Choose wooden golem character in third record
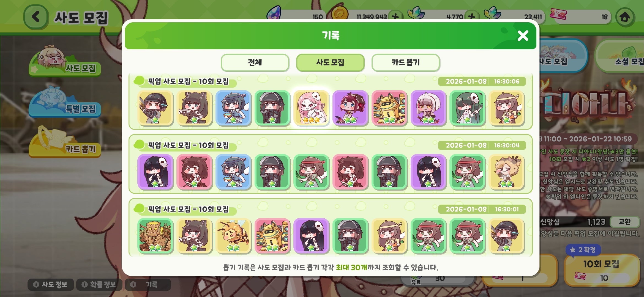 [155, 236]
